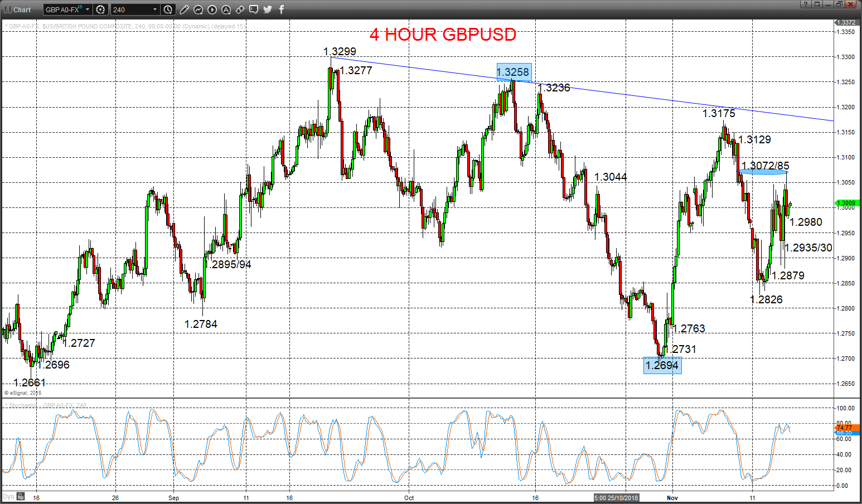Click the 1.3236 annotation label
This screenshot has height=504, width=862.
tap(554, 88)
